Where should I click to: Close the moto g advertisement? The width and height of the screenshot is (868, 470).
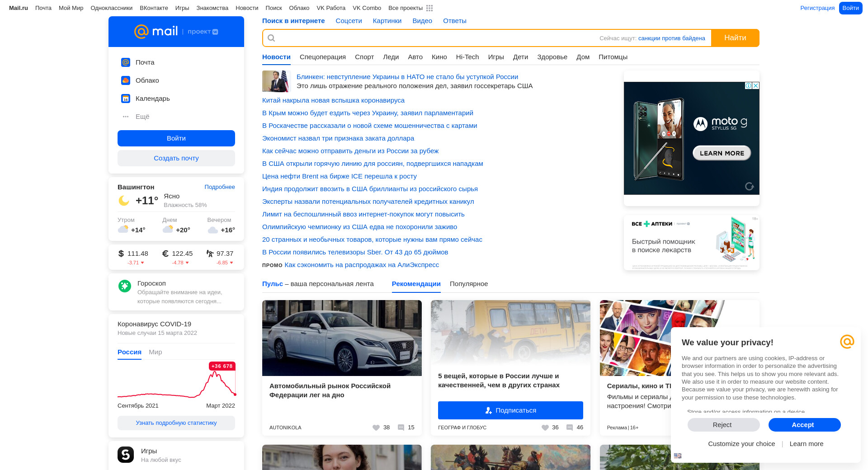[755, 86]
